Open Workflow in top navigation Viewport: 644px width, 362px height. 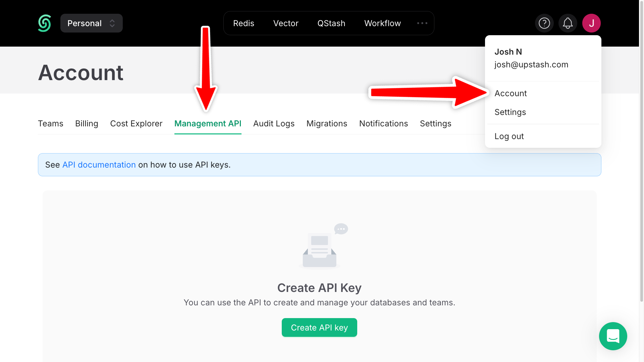[x=382, y=23]
